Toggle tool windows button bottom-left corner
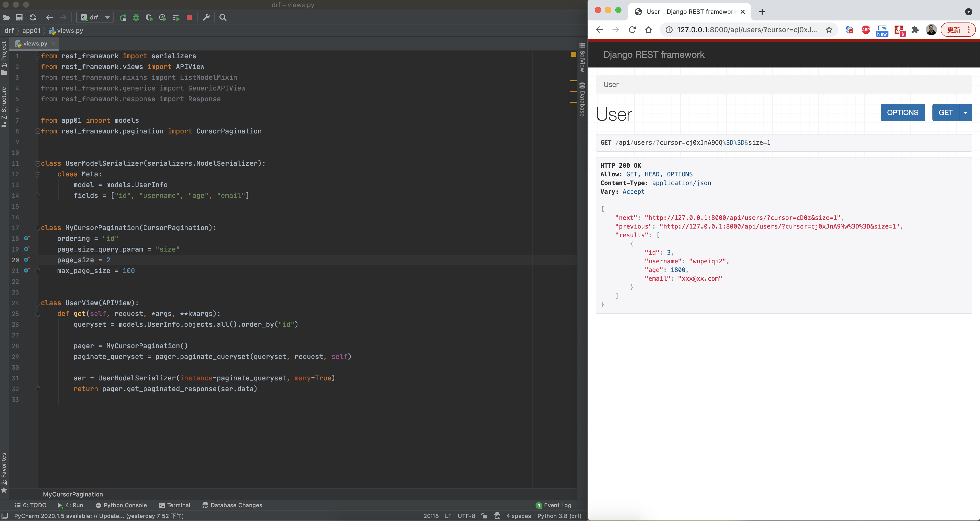980x521 pixels. point(5,516)
